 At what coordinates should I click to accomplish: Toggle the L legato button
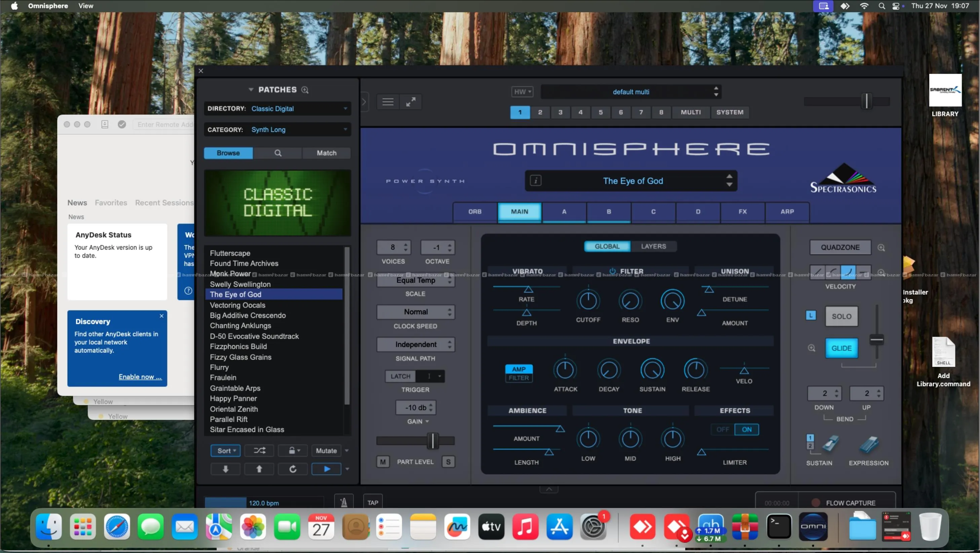[811, 316]
